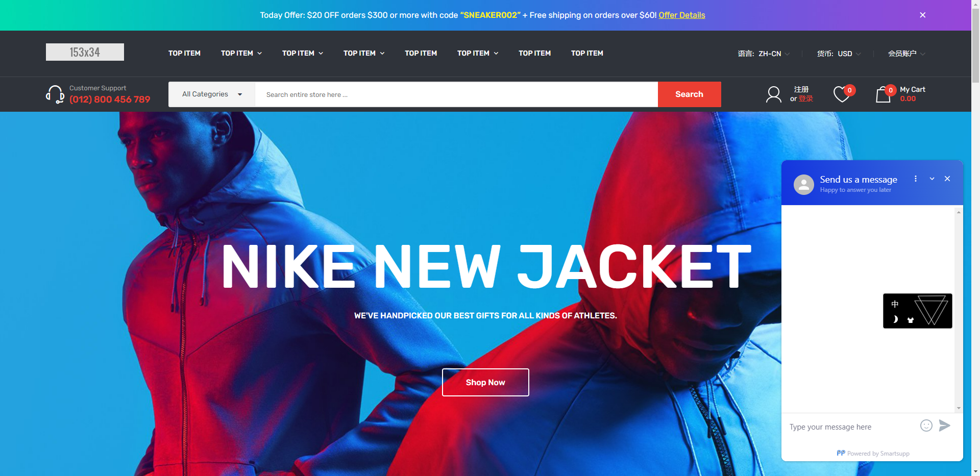Screen dimensions: 980x476
Task: Click the customer support headset icon
Action: tap(55, 94)
